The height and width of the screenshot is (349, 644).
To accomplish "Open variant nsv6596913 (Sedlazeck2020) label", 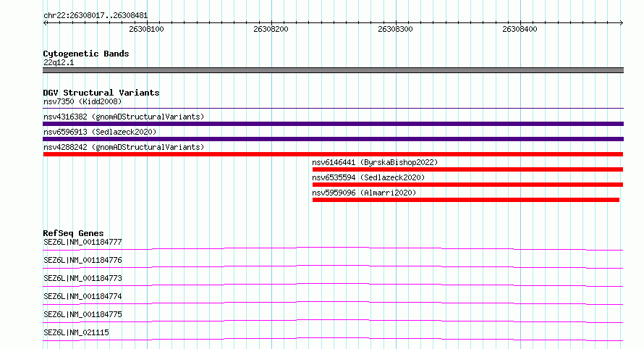I will 100,132.
